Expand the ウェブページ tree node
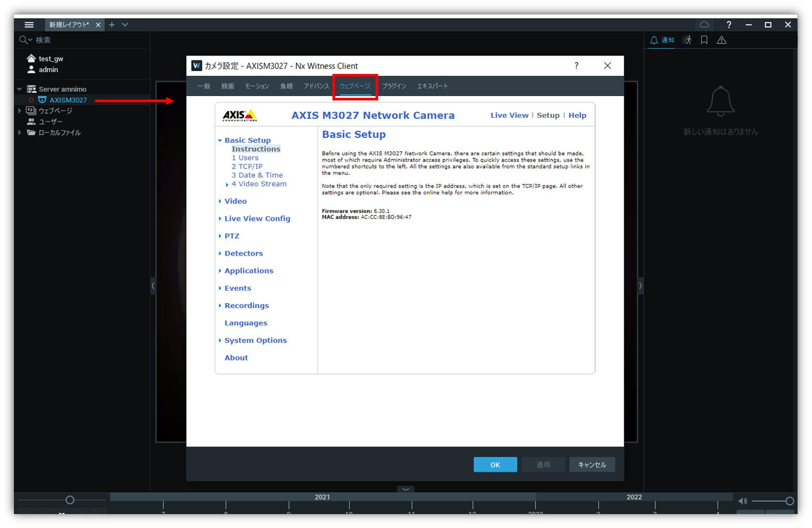Viewport: 812px width, 528px height. (x=20, y=111)
